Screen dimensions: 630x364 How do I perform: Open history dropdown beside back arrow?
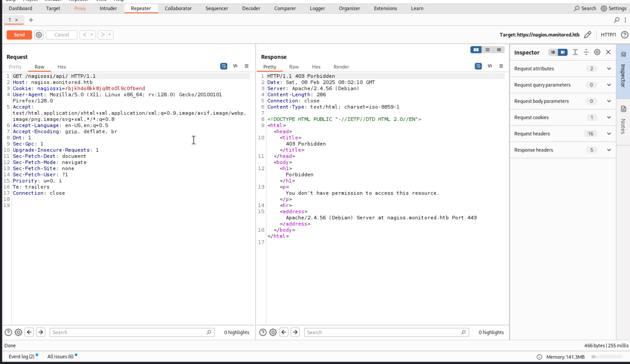[92, 35]
